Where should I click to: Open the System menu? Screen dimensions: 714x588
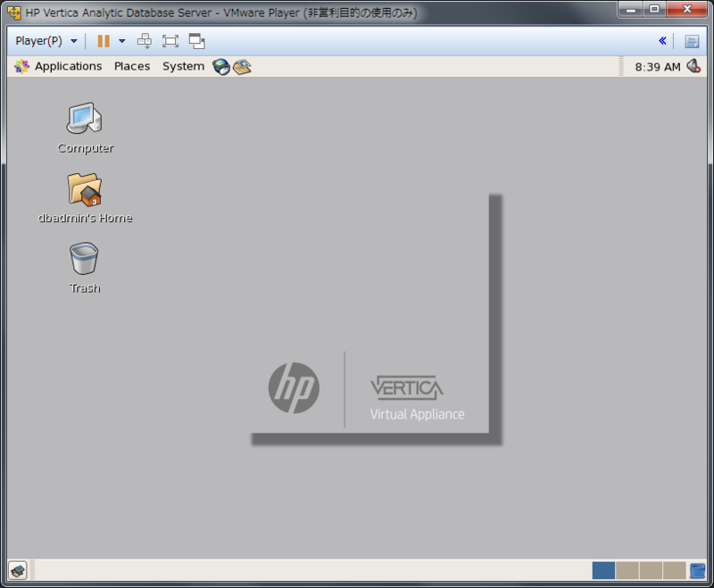click(184, 66)
